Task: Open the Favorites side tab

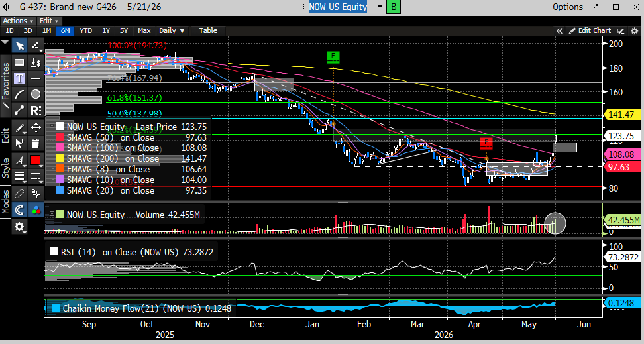Action: tap(5, 85)
